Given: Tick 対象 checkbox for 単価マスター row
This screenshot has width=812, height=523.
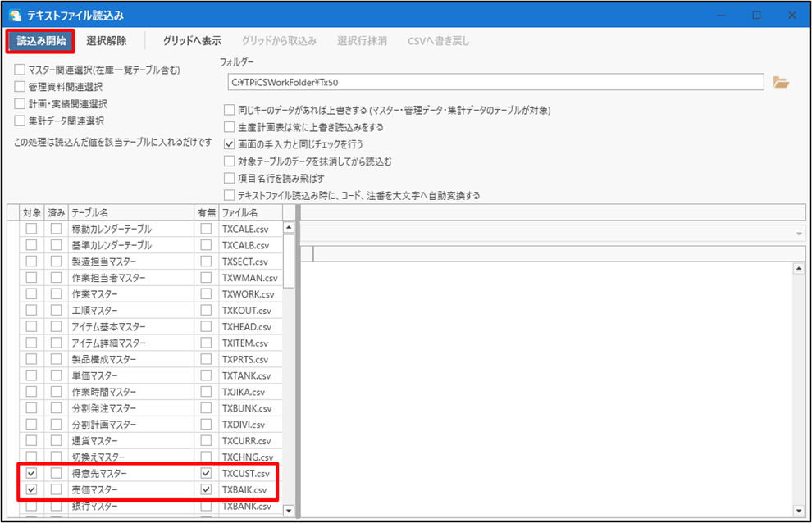Looking at the screenshot, I should [x=32, y=375].
